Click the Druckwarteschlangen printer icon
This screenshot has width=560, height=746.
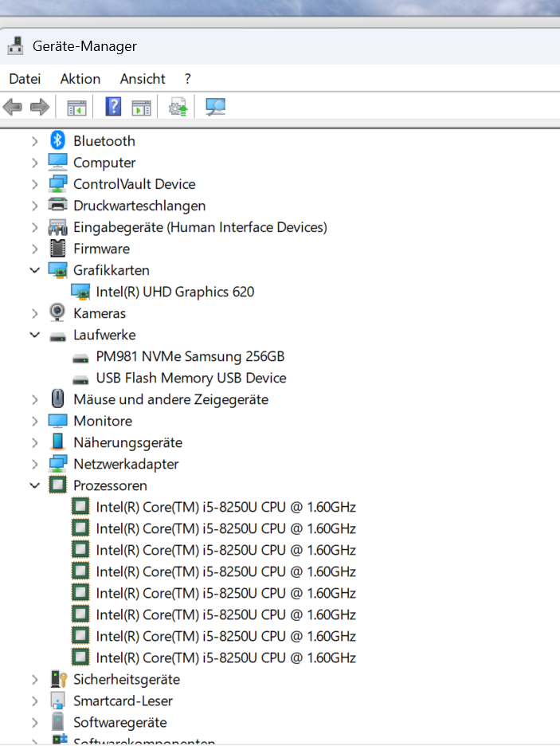pyautogui.click(x=57, y=205)
